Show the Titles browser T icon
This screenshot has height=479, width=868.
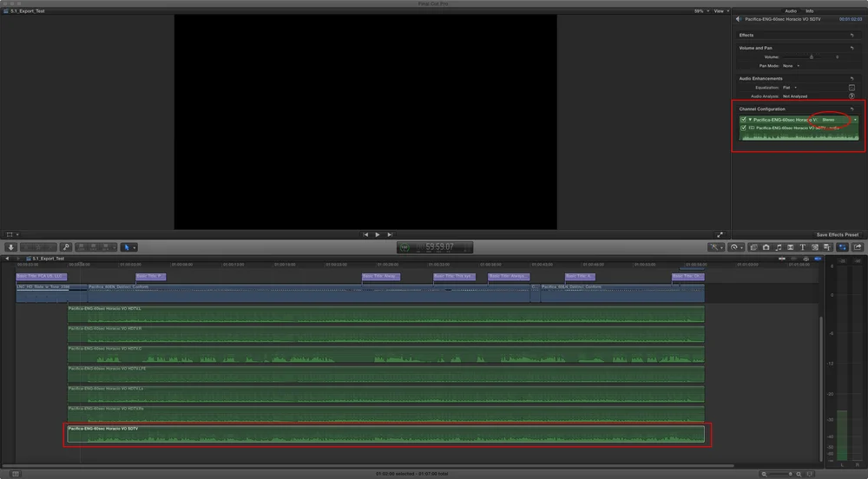(802, 247)
